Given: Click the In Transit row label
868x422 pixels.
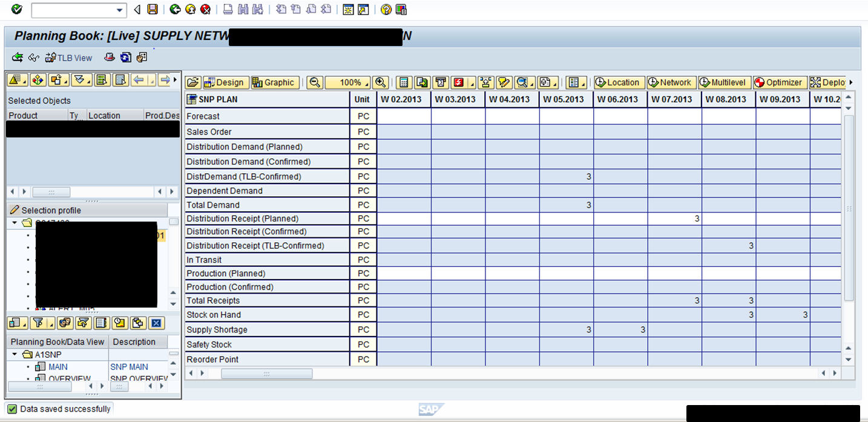Looking at the screenshot, I should point(267,260).
